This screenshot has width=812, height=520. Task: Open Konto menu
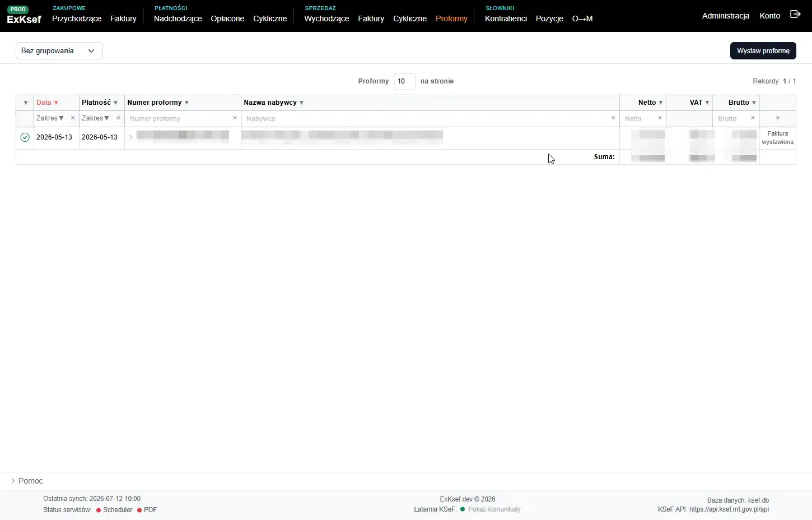coord(769,16)
